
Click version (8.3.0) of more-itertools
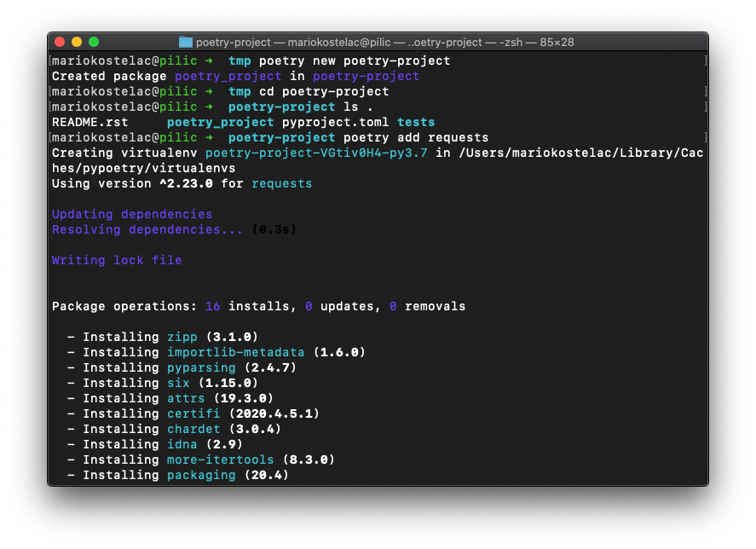pos(309,459)
